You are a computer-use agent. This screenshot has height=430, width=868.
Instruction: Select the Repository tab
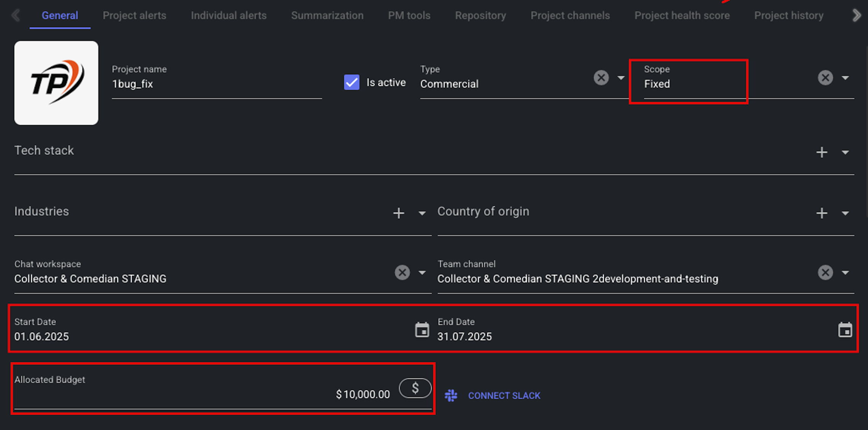(x=480, y=16)
